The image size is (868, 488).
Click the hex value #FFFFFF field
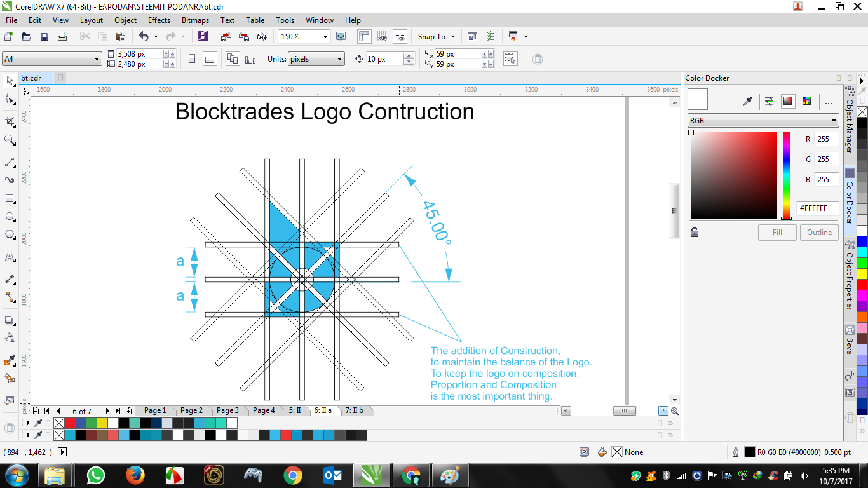818,208
